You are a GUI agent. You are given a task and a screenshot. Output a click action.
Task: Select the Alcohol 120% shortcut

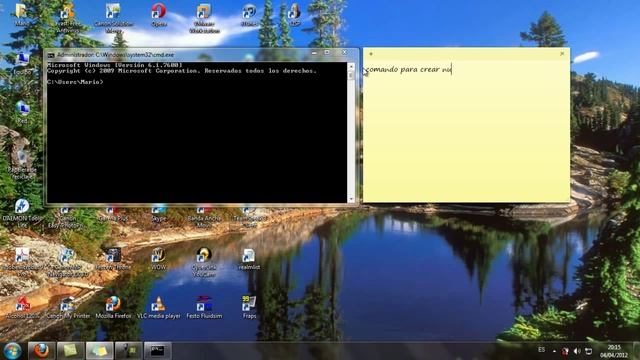coord(22,308)
